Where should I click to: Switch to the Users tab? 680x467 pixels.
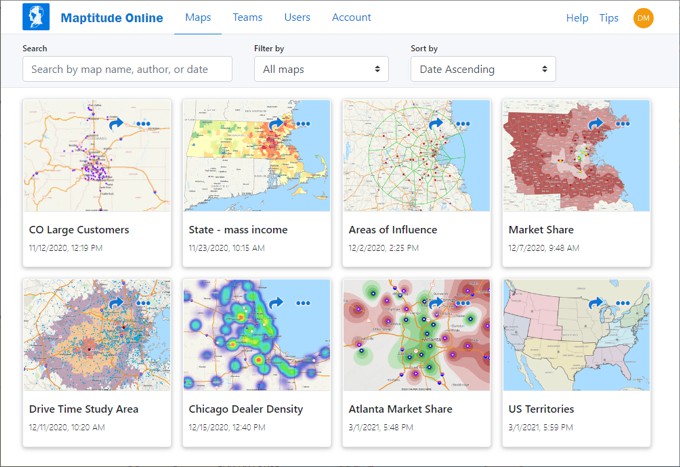click(297, 17)
